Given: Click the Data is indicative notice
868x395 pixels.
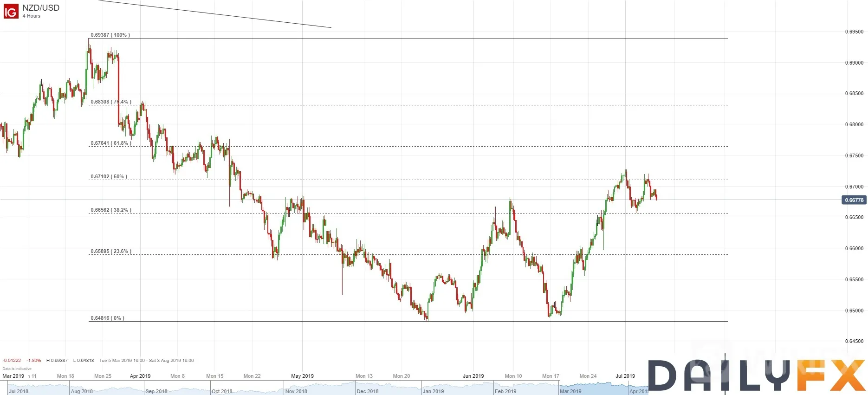Looking at the screenshot, I should [x=17, y=369].
